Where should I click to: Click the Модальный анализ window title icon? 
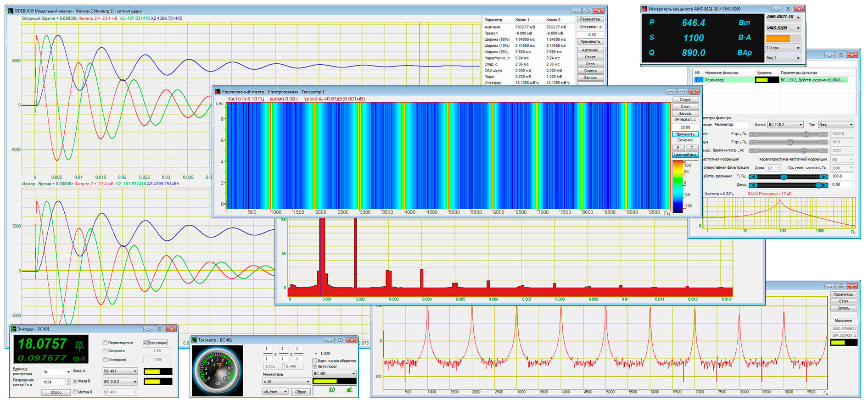click(x=11, y=11)
